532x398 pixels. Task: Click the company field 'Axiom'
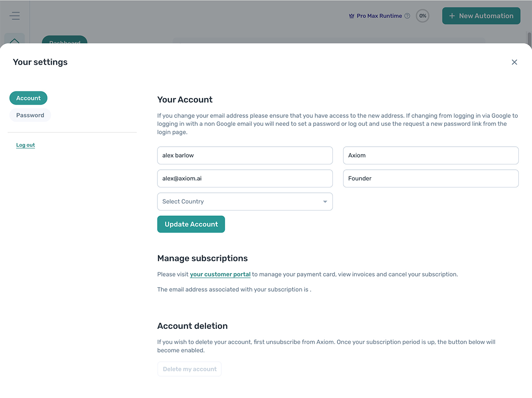(431, 156)
